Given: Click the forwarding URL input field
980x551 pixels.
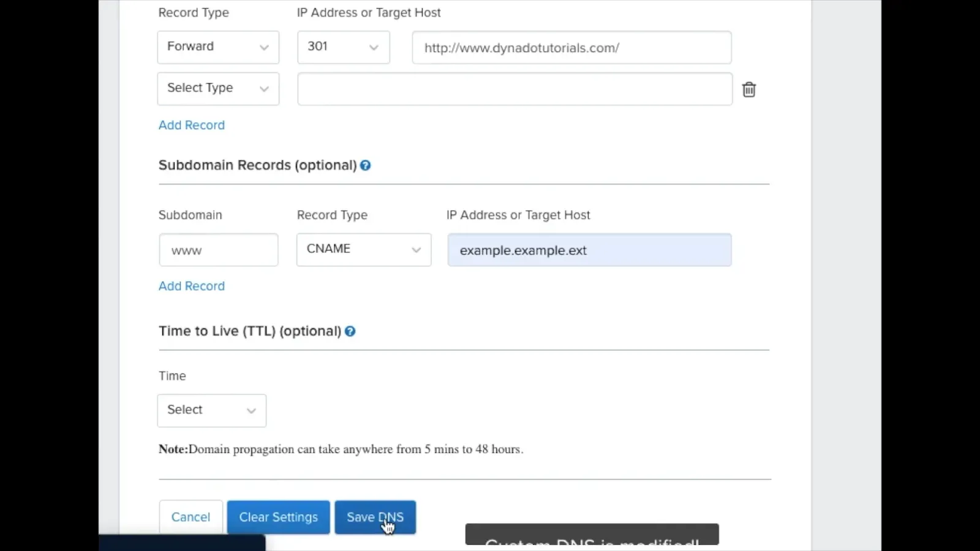Looking at the screenshot, I should coord(572,48).
